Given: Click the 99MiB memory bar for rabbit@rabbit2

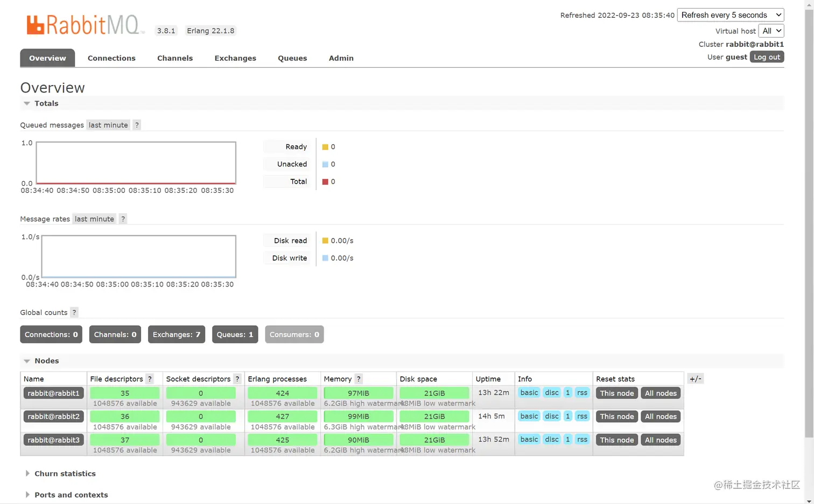Looking at the screenshot, I should pos(359,416).
